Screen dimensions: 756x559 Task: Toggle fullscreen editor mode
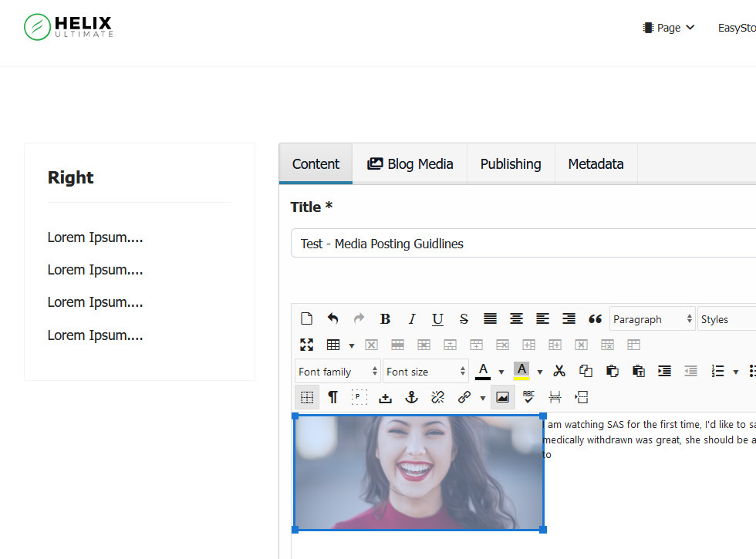click(x=307, y=345)
